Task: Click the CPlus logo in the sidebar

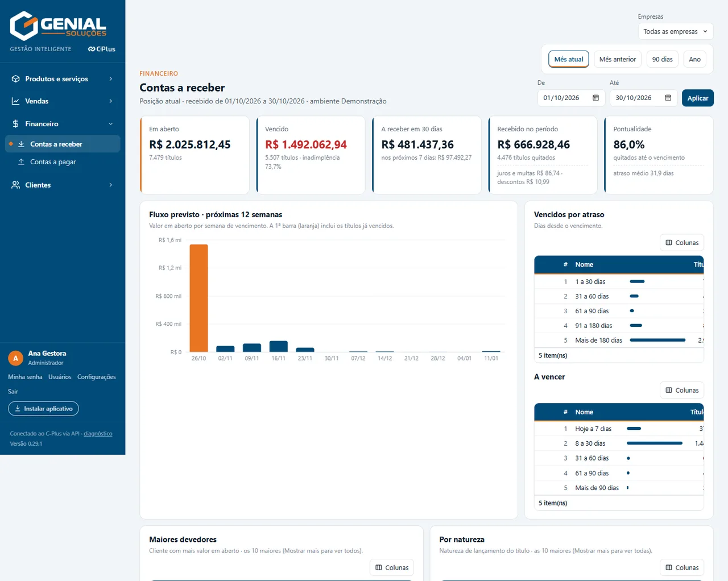Action: [x=101, y=49]
